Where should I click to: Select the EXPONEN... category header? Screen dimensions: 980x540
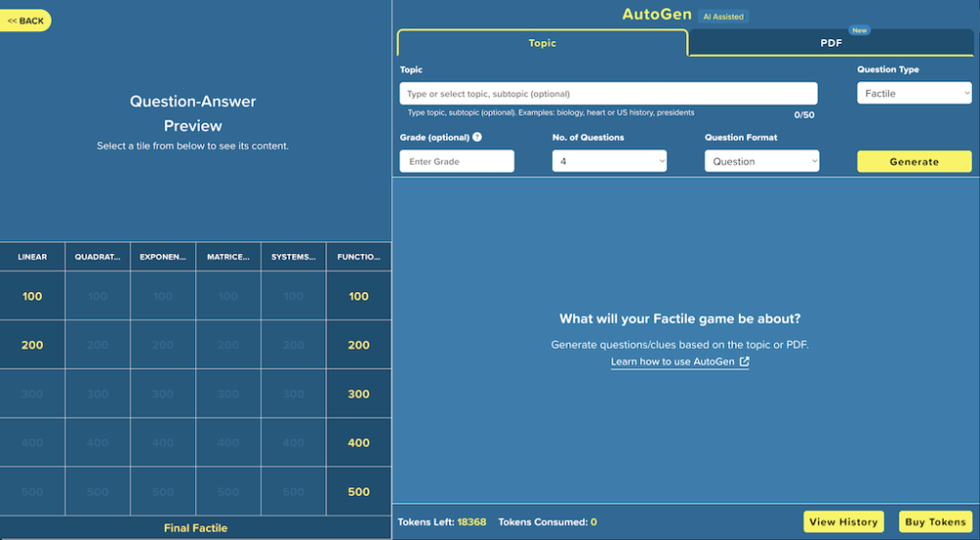pos(163,257)
